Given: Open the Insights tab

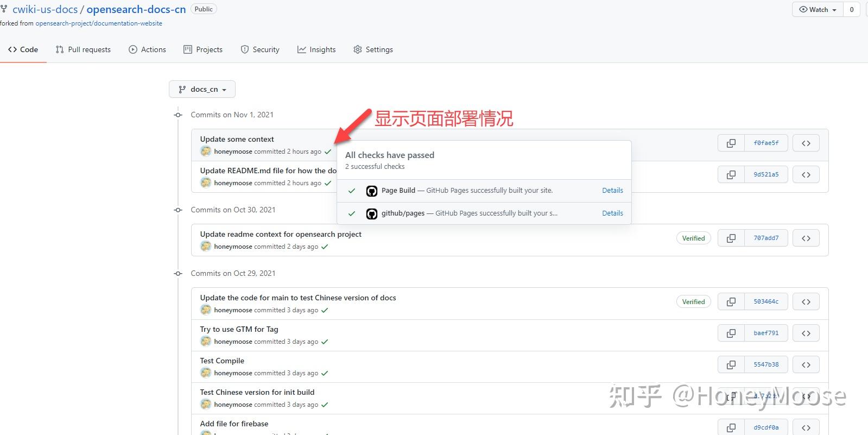Looking at the screenshot, I should (316, 49).
